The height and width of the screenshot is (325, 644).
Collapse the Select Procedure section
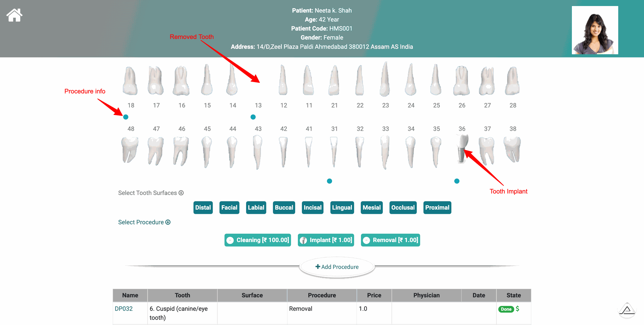point(168,222)
